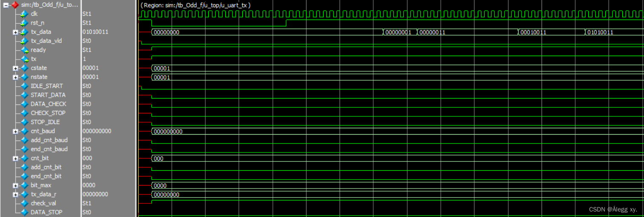
Task: Click the ready signal icon
Action: point(24,50)
